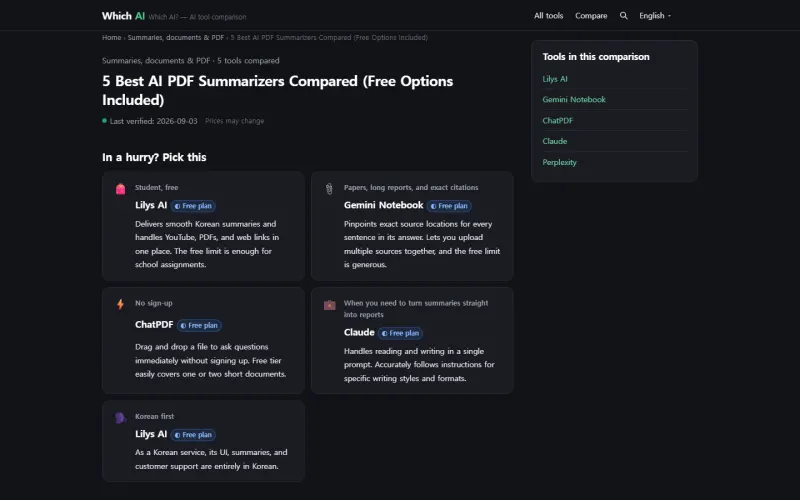Select the 'Last verified: 2026-09-03' text
This screenshot has width=800, height=500.
[x=154, y=121]
